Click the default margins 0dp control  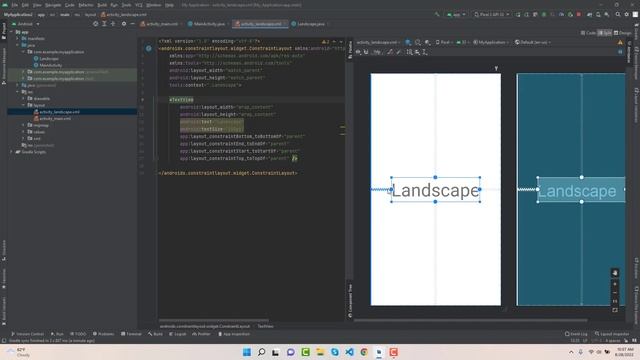[378, 52]
